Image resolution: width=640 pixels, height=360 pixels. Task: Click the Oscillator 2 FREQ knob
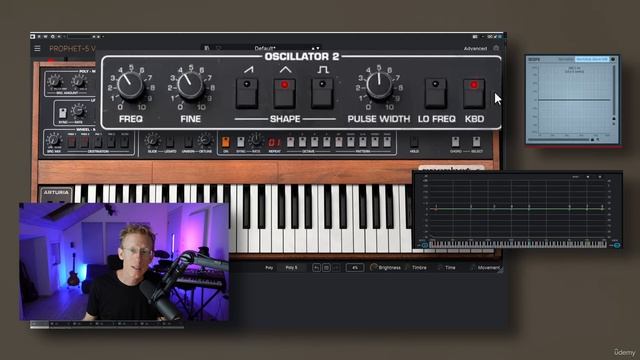click(130, 86)
